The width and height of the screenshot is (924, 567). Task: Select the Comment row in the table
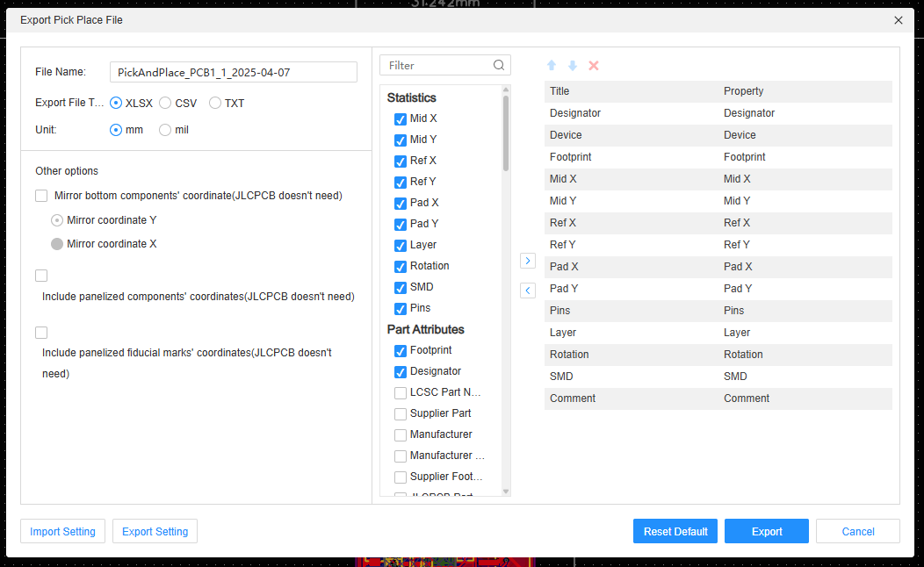pyautogui.click(x=718, y=398)
